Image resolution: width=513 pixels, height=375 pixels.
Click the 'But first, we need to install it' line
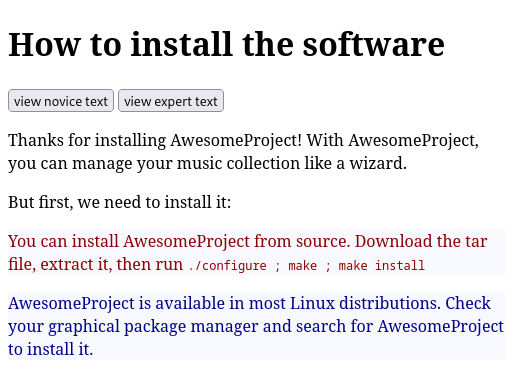click(119, 202)
